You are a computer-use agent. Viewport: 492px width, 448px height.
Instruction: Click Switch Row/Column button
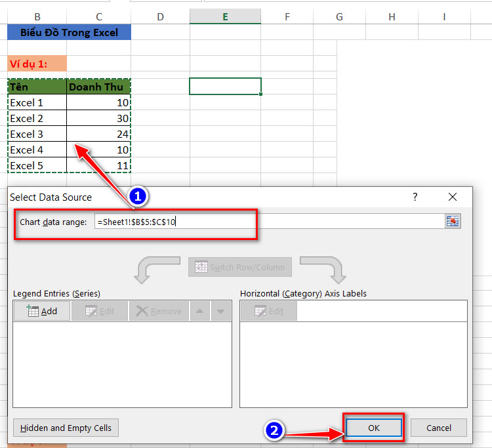point(240,267)
